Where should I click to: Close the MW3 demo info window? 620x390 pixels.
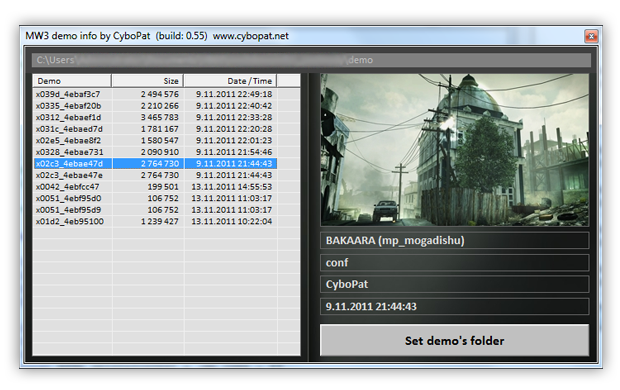[591, 36]
